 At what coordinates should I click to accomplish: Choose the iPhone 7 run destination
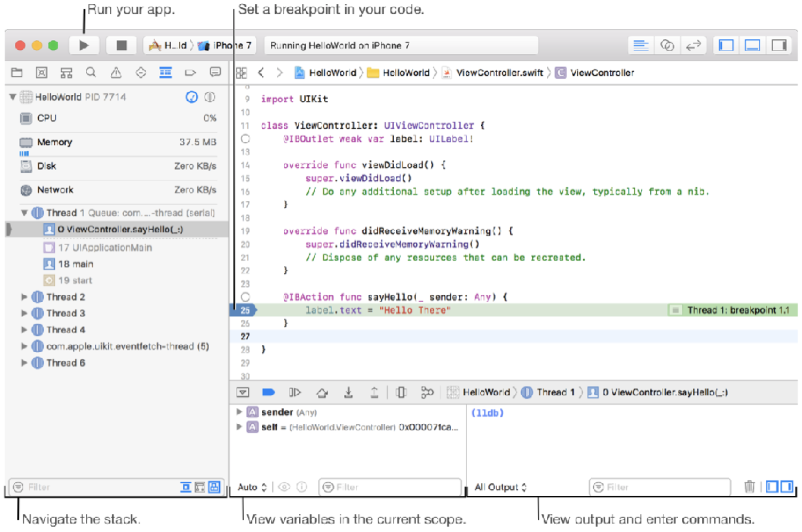225,45
